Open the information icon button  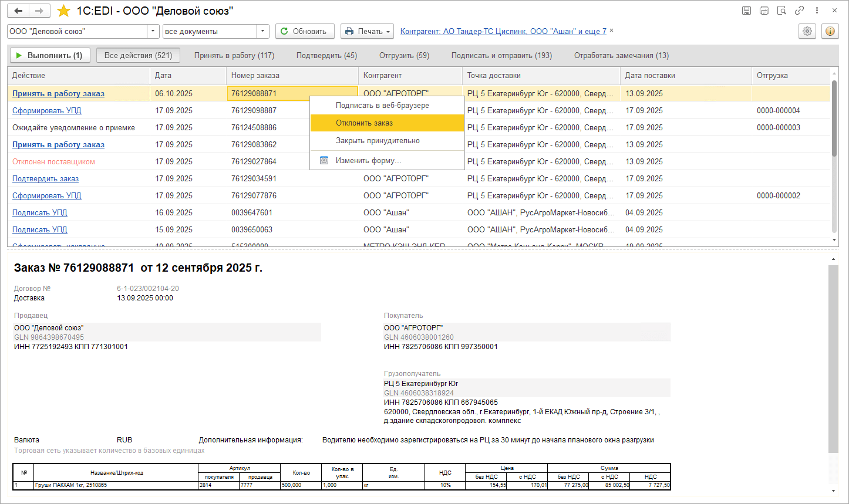click(x=830, y=32)
